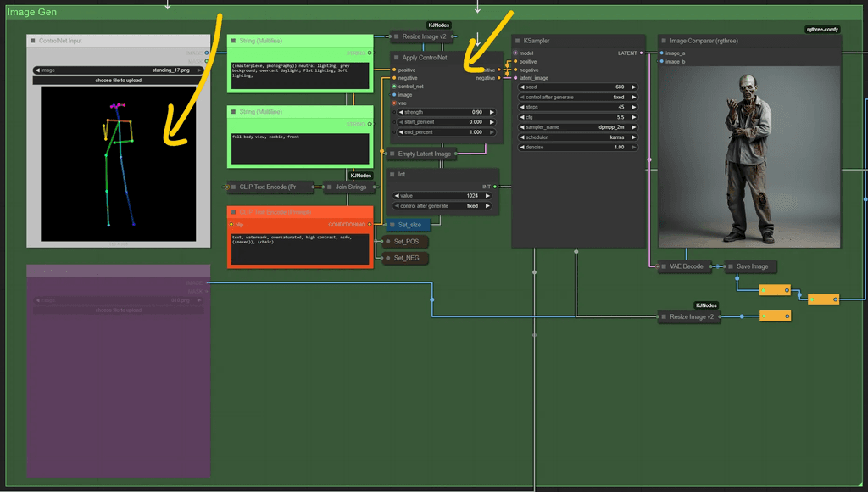
Task: Click the CONDITIONING output socket on CLIP Text Encode
Action: tap(368, 225)
